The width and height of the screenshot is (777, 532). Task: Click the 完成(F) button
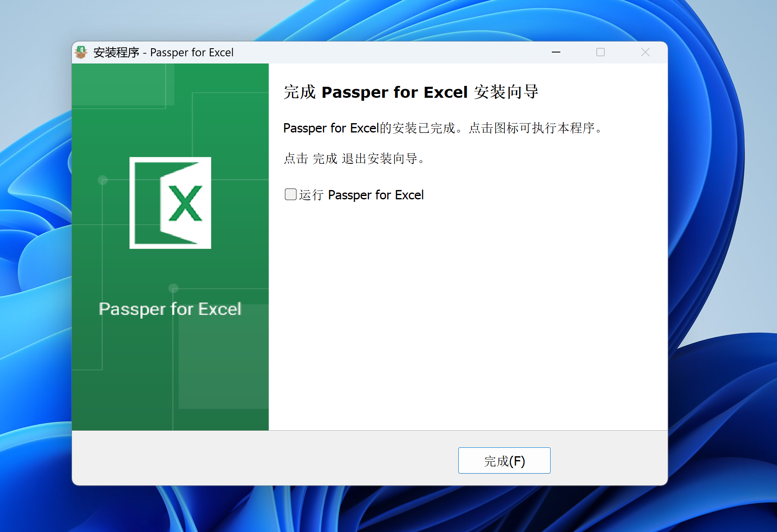(x=504, y=460)
